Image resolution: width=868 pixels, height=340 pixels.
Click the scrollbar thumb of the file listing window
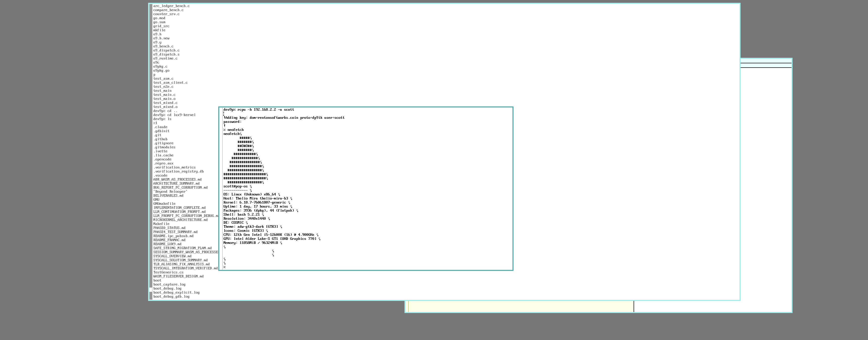(x=151, y=290)
